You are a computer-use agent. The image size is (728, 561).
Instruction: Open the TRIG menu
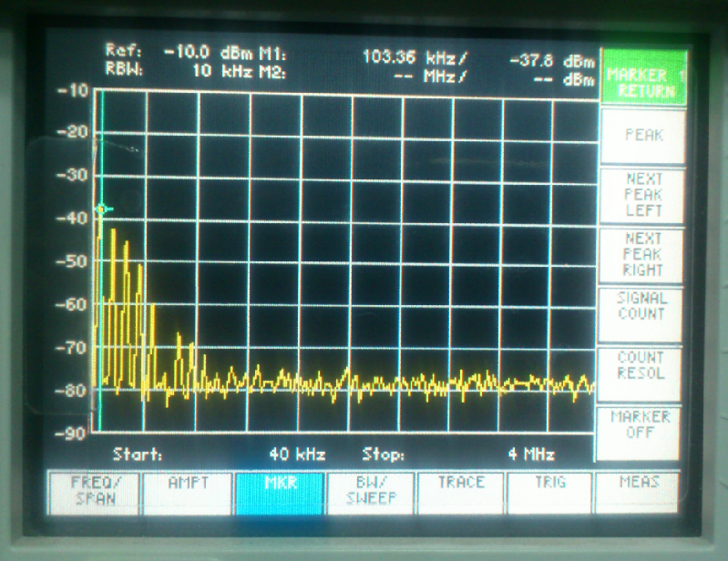pos(549,492)
